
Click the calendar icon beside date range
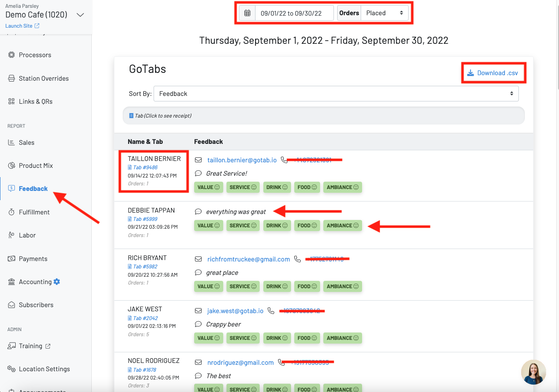[x=247, y=13]
